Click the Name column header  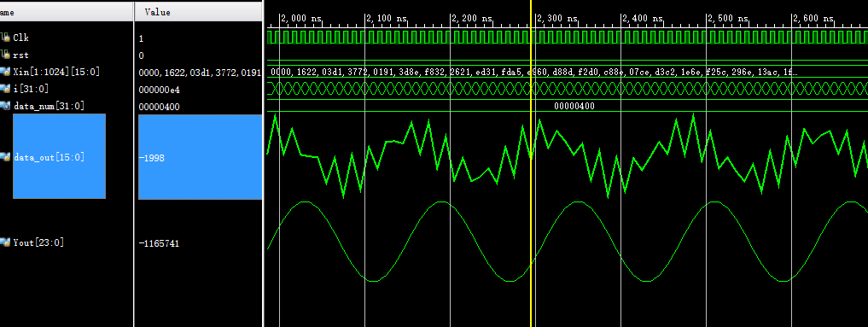(67, 12)
